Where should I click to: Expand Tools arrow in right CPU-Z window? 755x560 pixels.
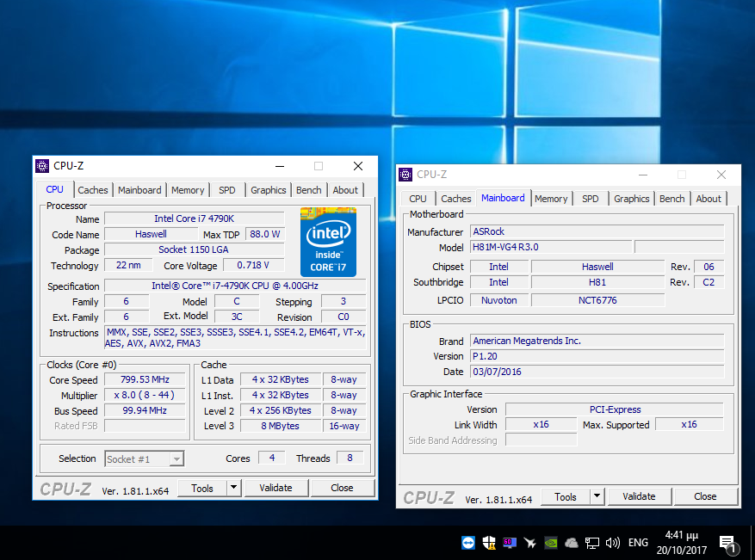(597, 496)
